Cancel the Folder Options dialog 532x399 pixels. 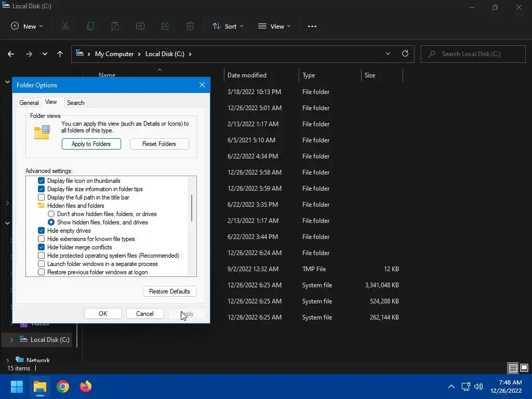coord(145,313)
